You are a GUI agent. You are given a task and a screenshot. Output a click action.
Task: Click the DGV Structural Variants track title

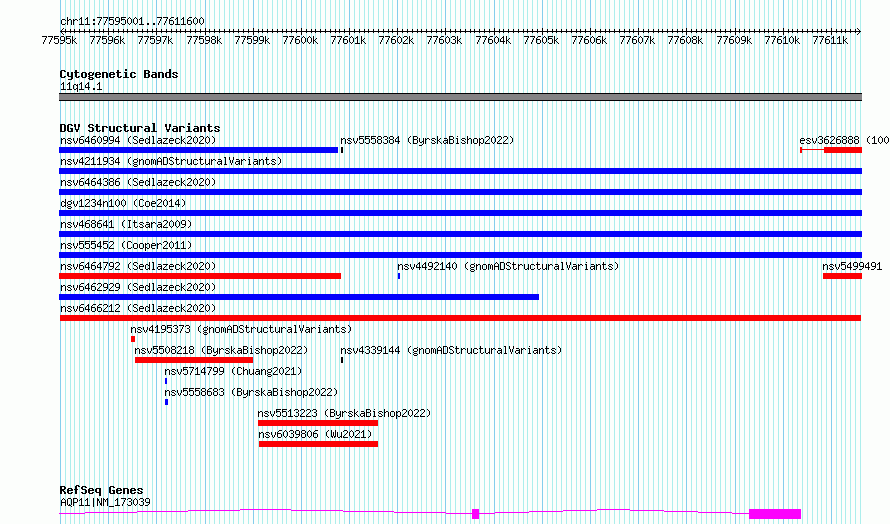(x=140, y=128)
